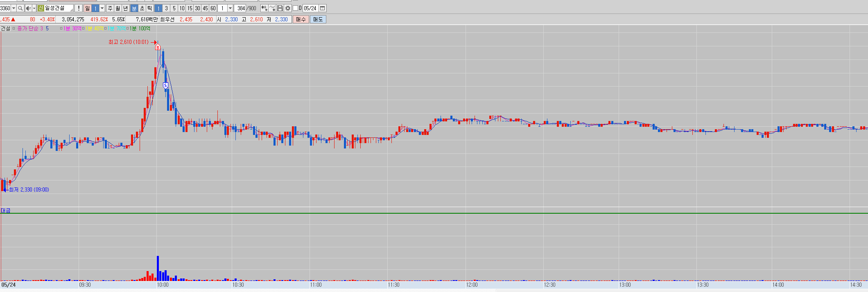The height and width of the screenshot is (292, 868).
Task: Expand the minute interval dropdown before 384
Action: click(x=230, y=8)
